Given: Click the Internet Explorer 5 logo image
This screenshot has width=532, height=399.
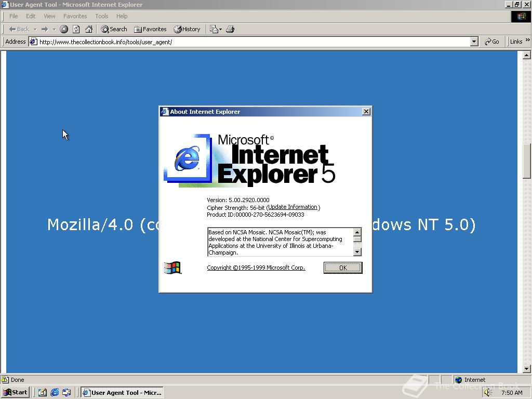Looking at the screenshot, I should point(249,161).
